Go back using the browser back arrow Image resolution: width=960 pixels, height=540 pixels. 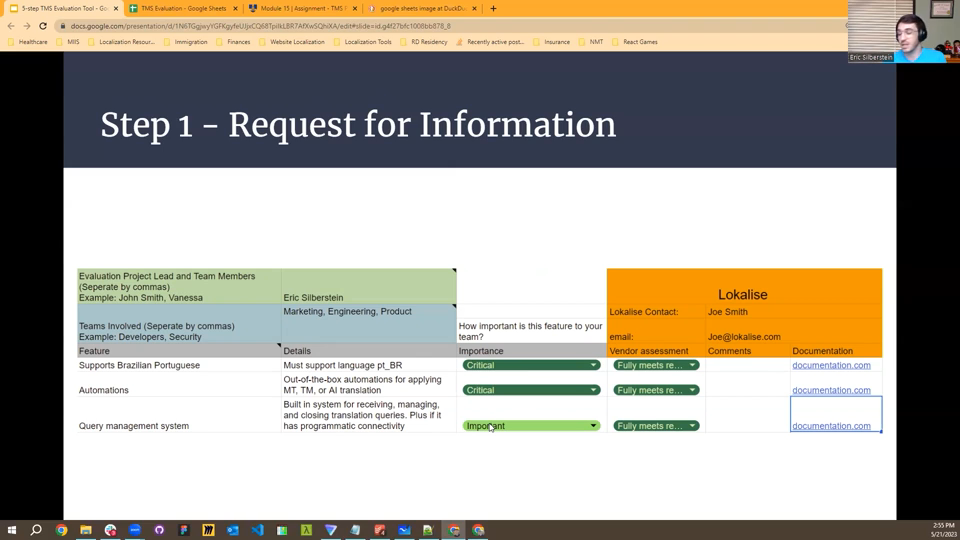[x=11, y=26]
